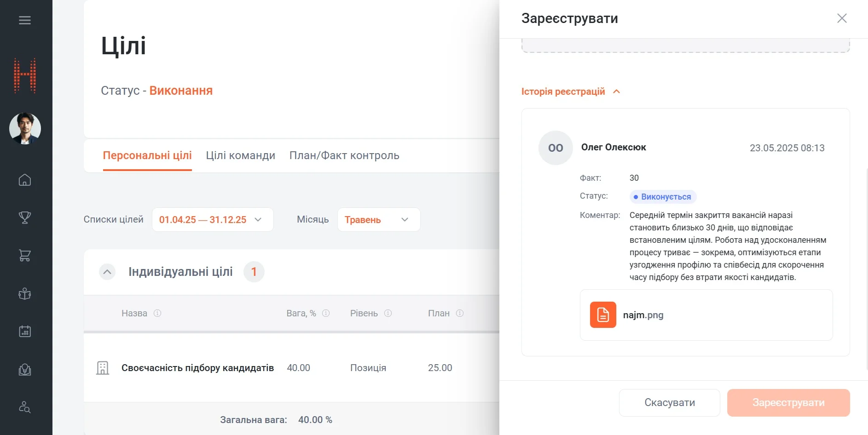Viewport: 868px width, 435px height.
Task: Open the calendar section from the sidebar
Action: [x=25, y=331]
